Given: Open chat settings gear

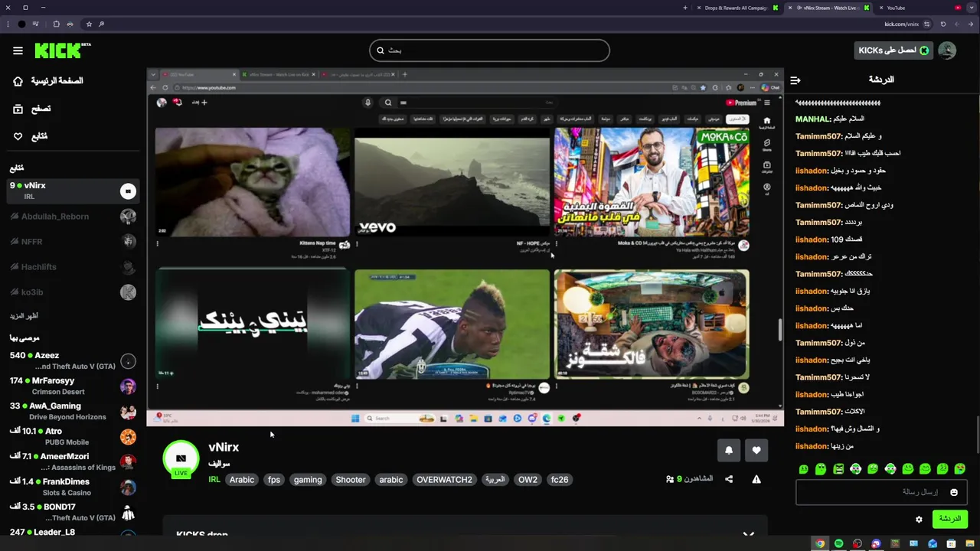Looking at the screenshot, I should click(x=919, y=519).
